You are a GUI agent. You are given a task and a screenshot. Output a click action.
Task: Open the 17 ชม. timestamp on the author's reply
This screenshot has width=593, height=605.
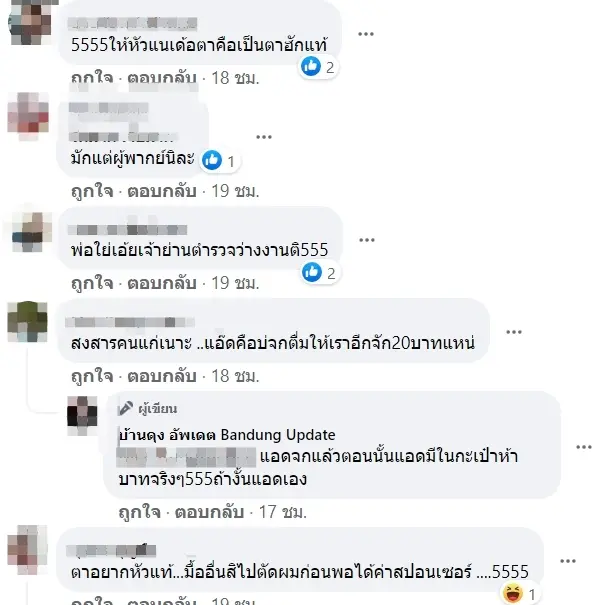click(283, 512)
